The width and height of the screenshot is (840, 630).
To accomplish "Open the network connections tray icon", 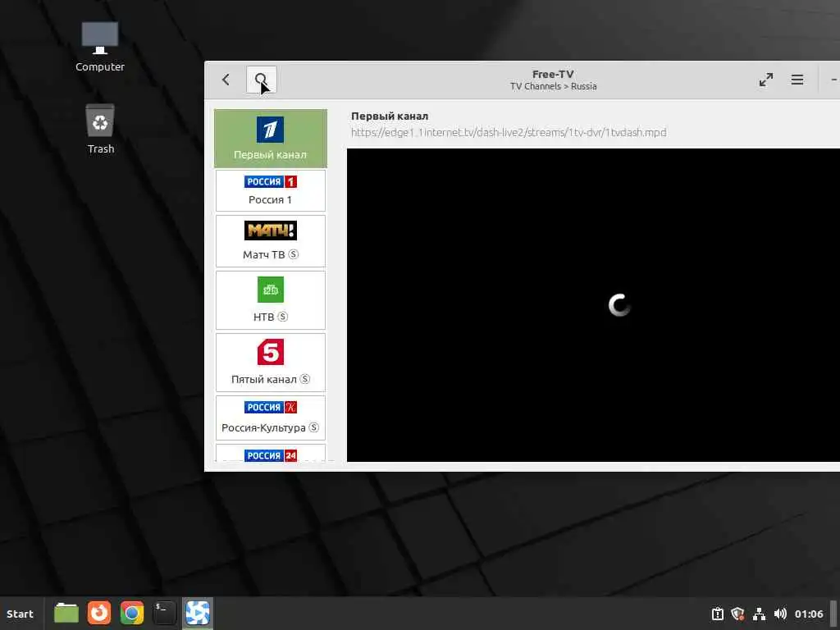I will pos(759,614).
